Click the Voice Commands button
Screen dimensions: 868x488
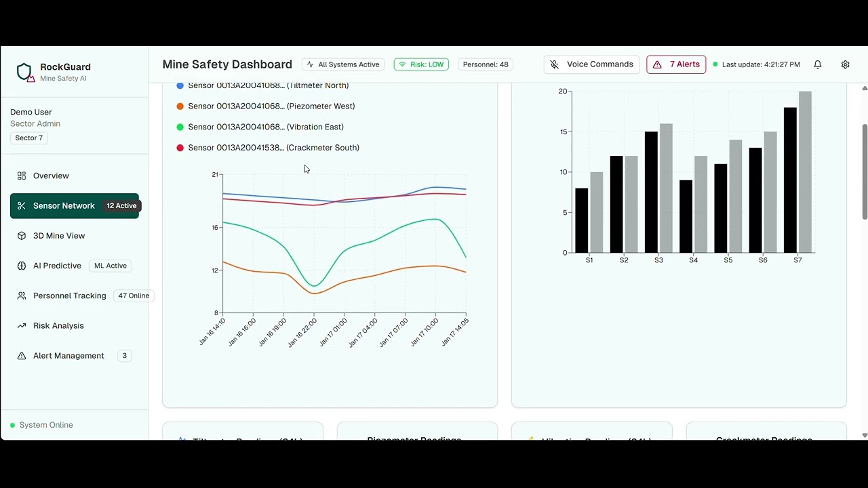click(x=591, y=64)
